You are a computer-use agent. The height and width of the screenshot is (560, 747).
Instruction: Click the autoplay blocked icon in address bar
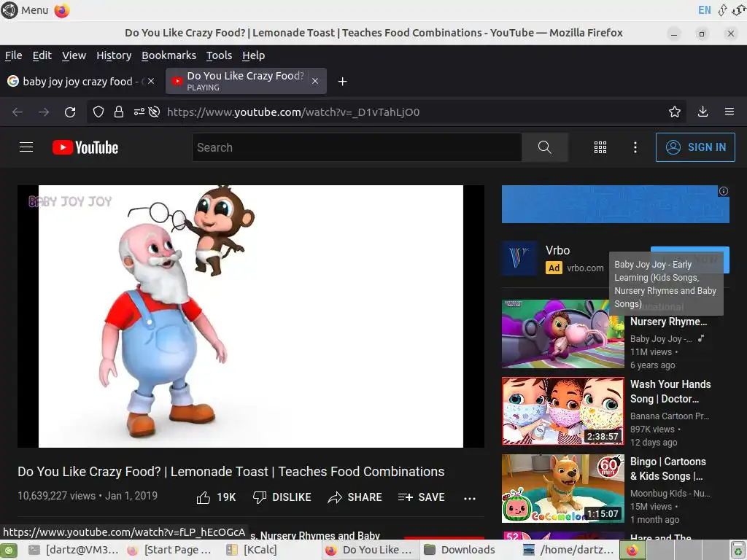(x=154, y=112)
